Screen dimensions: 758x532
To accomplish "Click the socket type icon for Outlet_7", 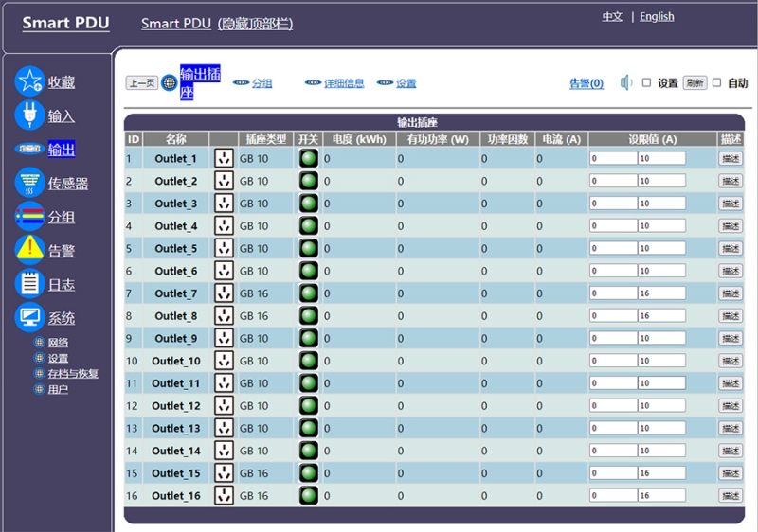I will [224, 293].
